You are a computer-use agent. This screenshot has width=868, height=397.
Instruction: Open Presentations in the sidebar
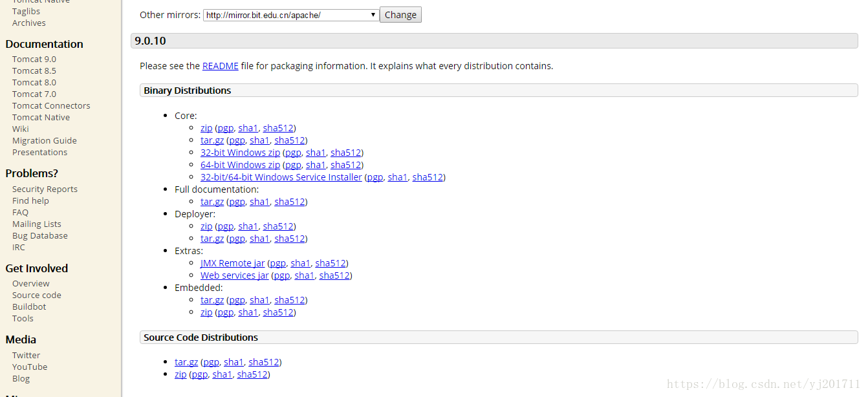39,152
